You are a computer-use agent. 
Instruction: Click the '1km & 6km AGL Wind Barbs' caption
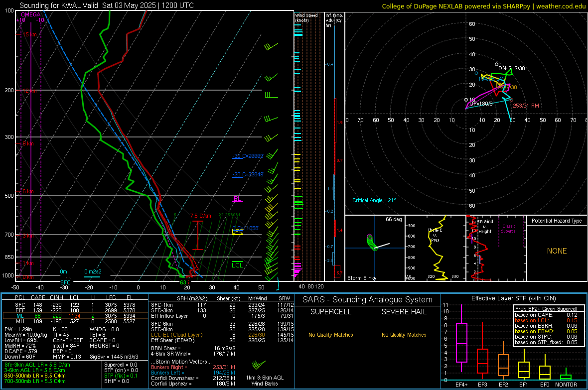265,381
